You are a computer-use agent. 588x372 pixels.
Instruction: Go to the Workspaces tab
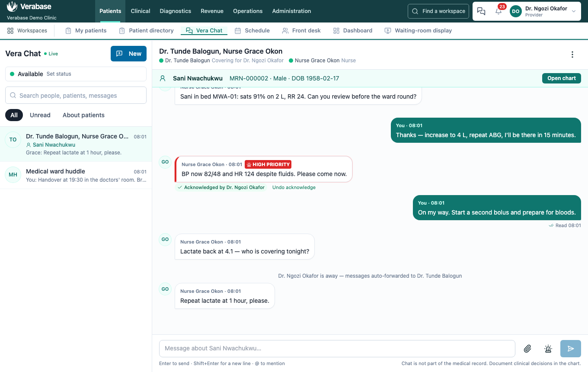(x=27, y=31)
